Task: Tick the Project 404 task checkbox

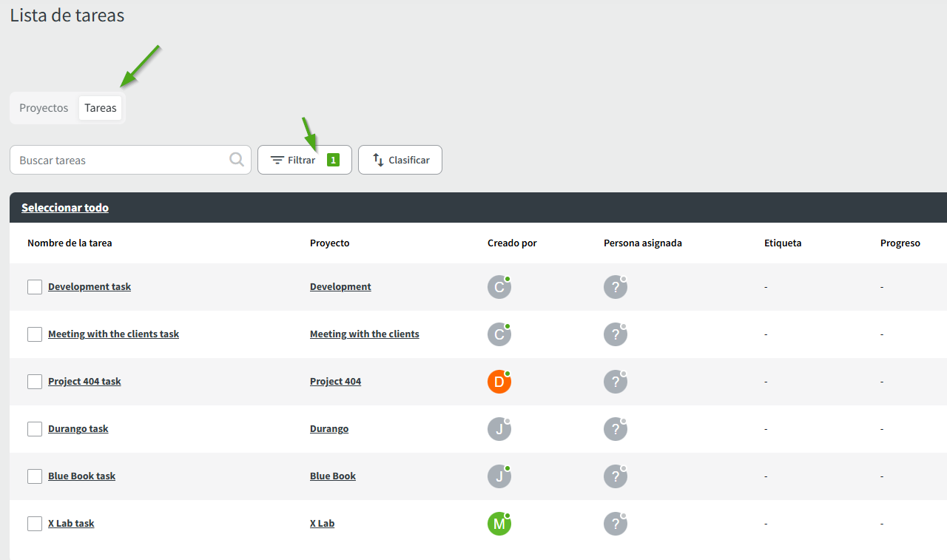Action: [35, 382]
